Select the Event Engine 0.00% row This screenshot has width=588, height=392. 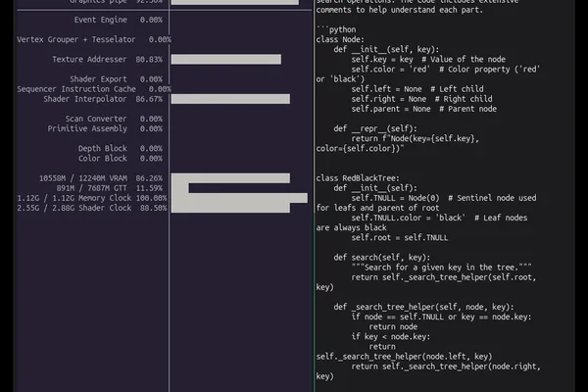(119, 20)
